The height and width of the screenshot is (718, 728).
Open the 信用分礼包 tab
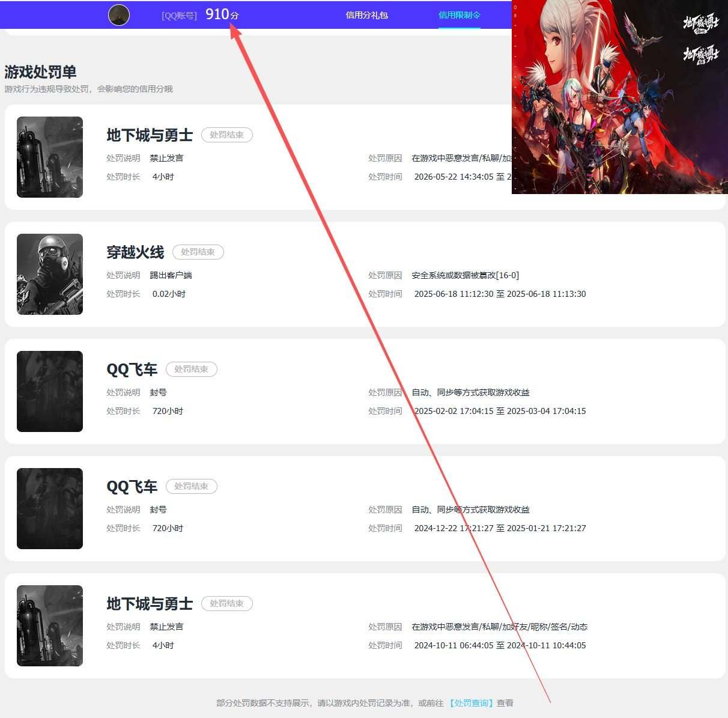[x=367, y=15]
